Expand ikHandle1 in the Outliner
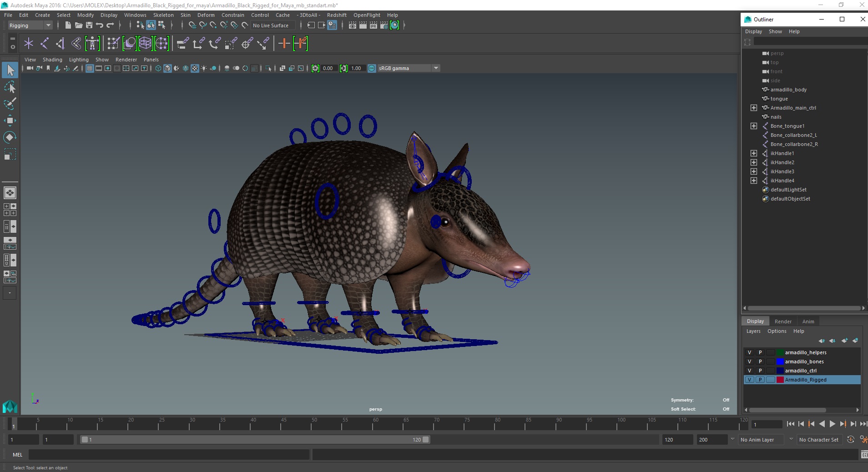Image resolution: width=868 pixels, height=472 pixels. pos(754,153)
